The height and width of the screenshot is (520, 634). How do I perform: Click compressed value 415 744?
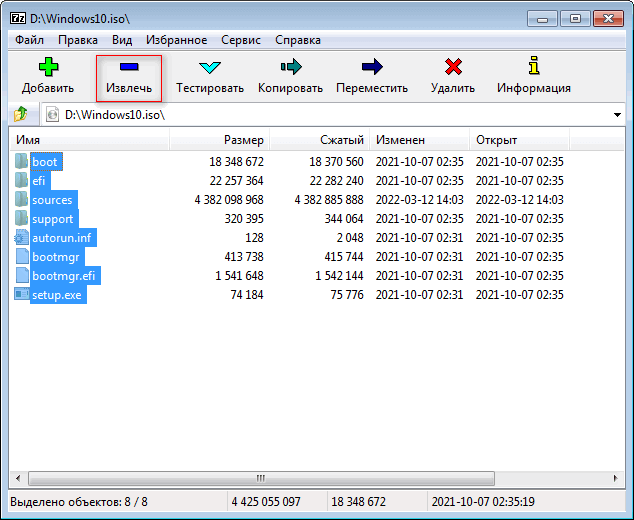point(344,257)
